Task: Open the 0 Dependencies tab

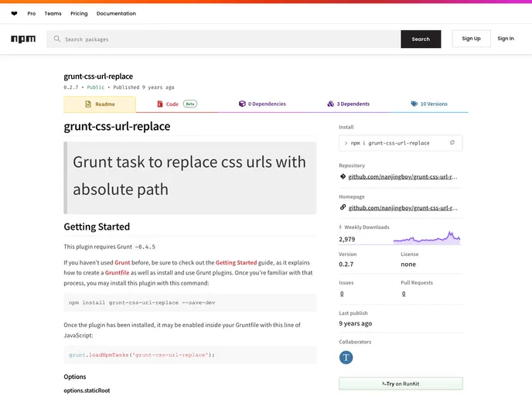Action: pyautogui.click(x=262, y=104)
